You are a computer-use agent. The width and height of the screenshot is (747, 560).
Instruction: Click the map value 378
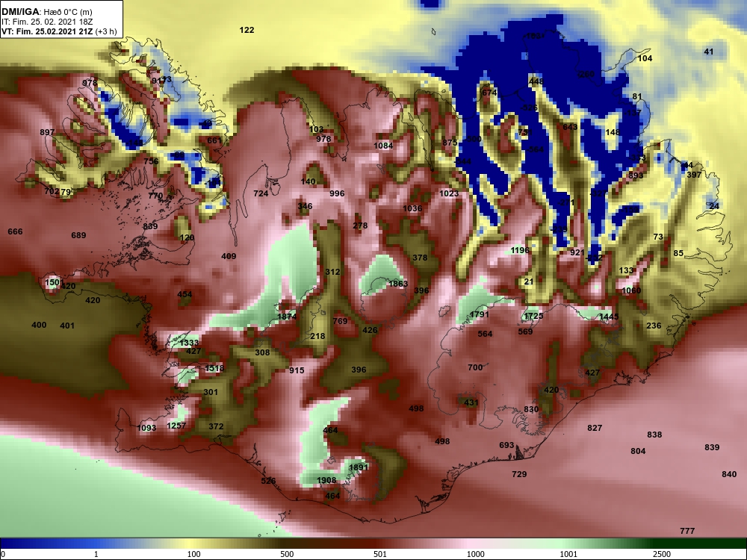(420, 258)
